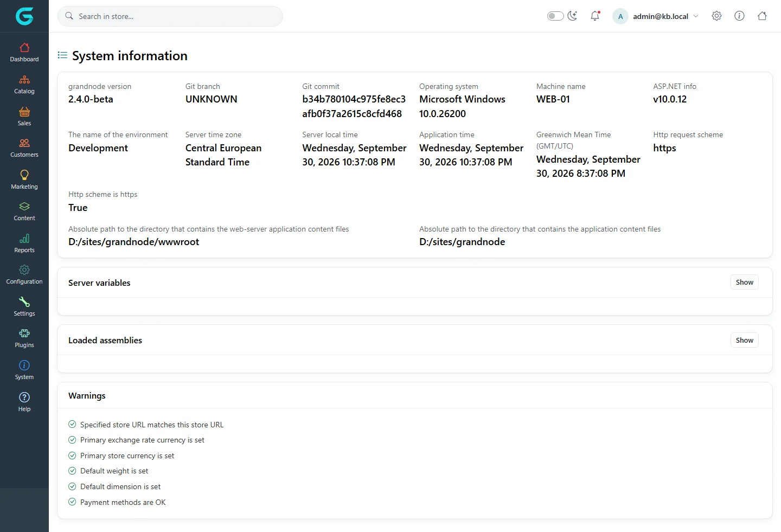Open the gear settings icon in header
Screen dimensions: 781x532
[x=716, y=16]
